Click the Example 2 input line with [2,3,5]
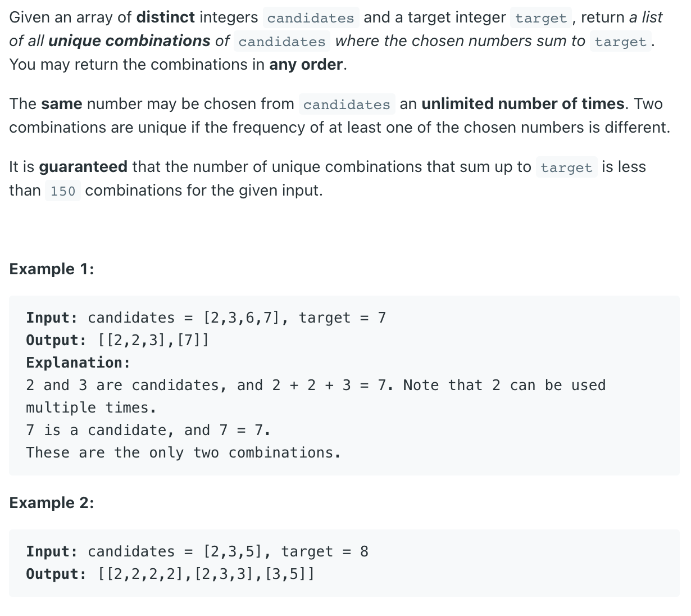The height and width of the screenshot is (616, 691). pos(197,552)
